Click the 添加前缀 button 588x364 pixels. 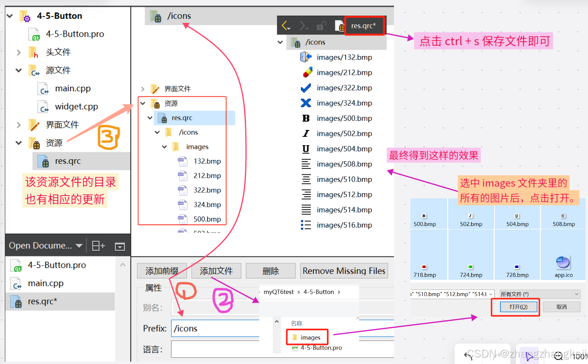162,271
